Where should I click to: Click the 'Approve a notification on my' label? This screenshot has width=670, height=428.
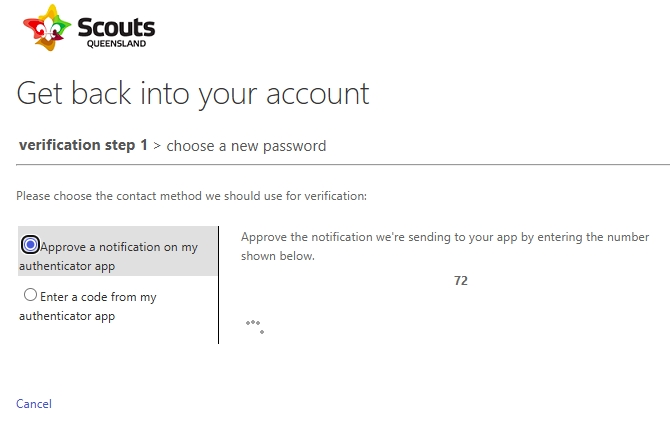tap(119, 247)
